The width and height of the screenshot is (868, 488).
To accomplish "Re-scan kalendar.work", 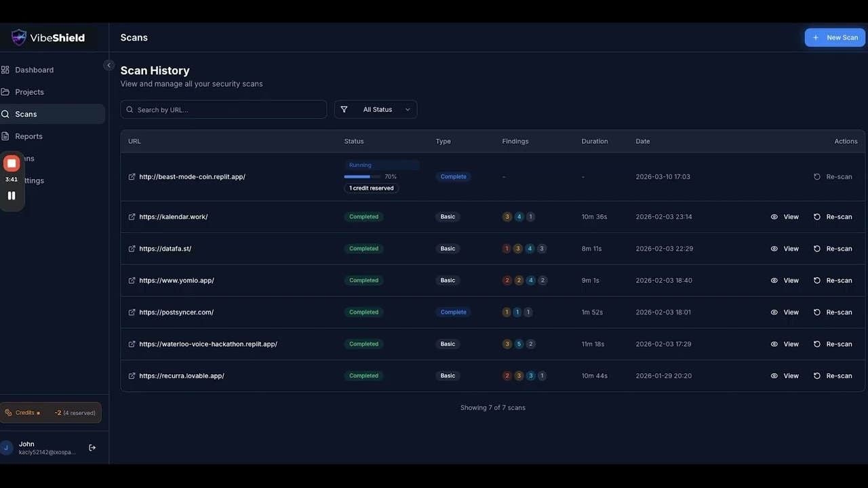I will tap(833, 217).
